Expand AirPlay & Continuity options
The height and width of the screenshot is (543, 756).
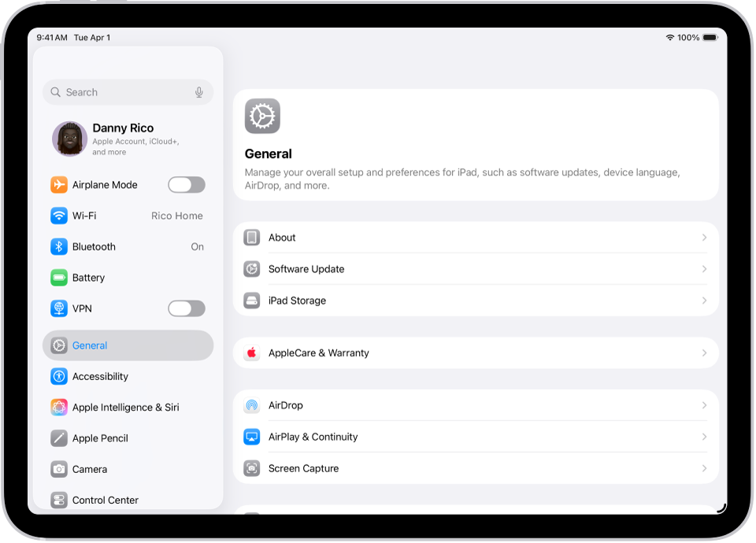pos(703,437)
